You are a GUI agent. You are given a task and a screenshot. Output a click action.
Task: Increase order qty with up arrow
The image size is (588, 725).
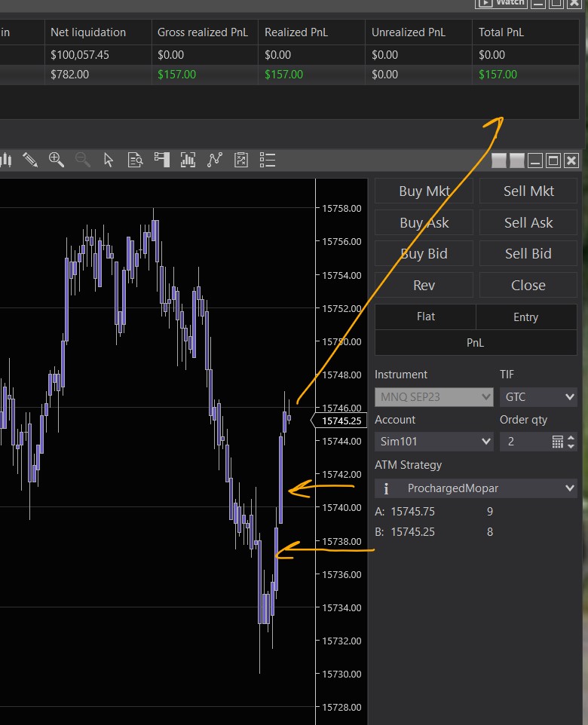[571, 437]
